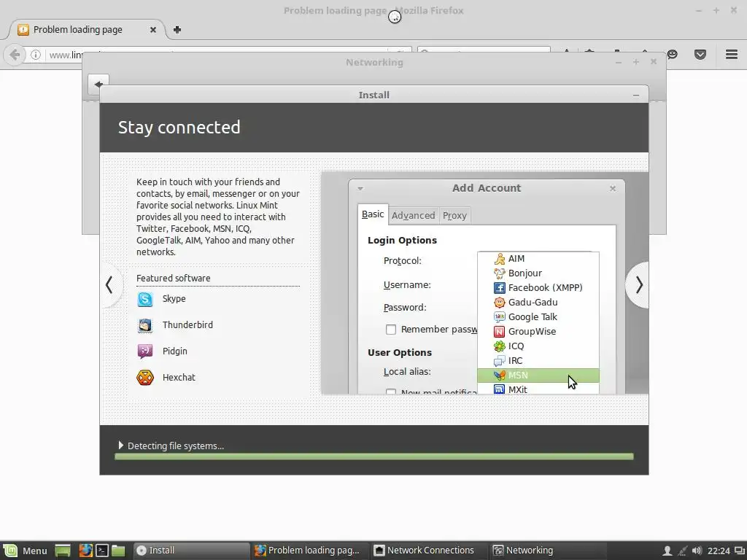Click the smiley chat icon in Firefox toolbar
Image resolution: width=747 pixels, height=560 pixels.
pyautogui.click(x=672, y=54)
